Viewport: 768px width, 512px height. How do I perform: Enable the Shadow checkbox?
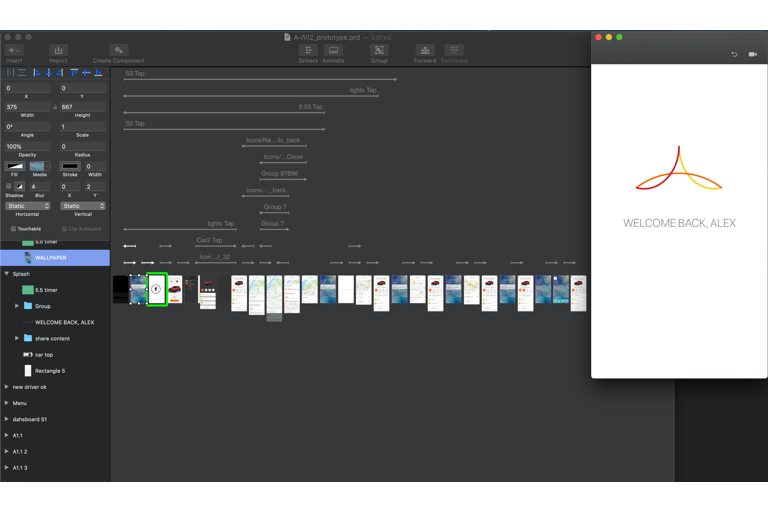coord(8,186)
